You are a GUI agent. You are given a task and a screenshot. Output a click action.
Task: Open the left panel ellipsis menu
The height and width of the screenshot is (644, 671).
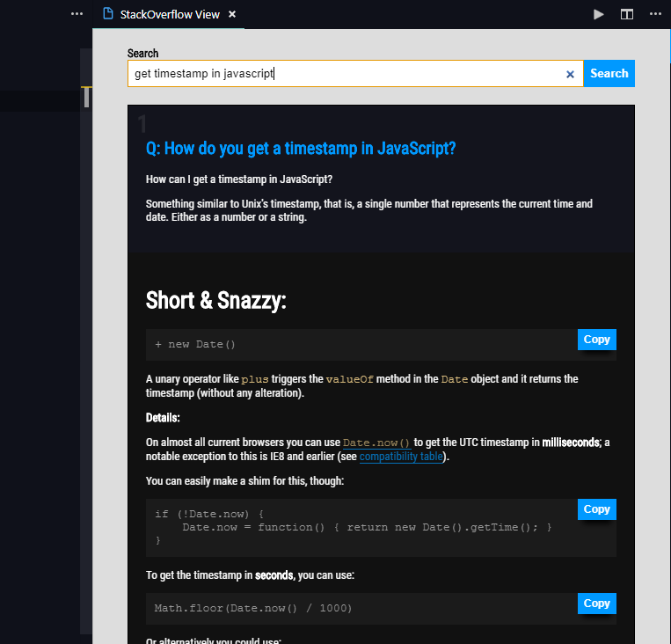[x=77, y=14]
